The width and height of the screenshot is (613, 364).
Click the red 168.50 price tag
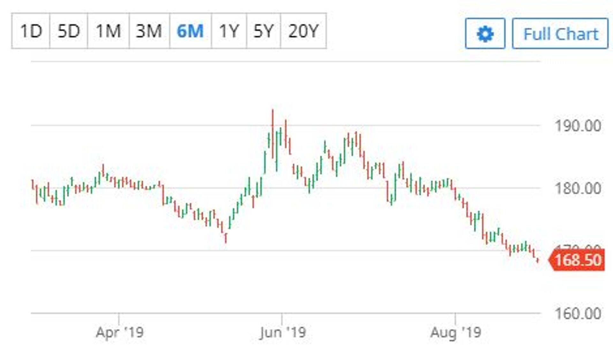(578, 260)
